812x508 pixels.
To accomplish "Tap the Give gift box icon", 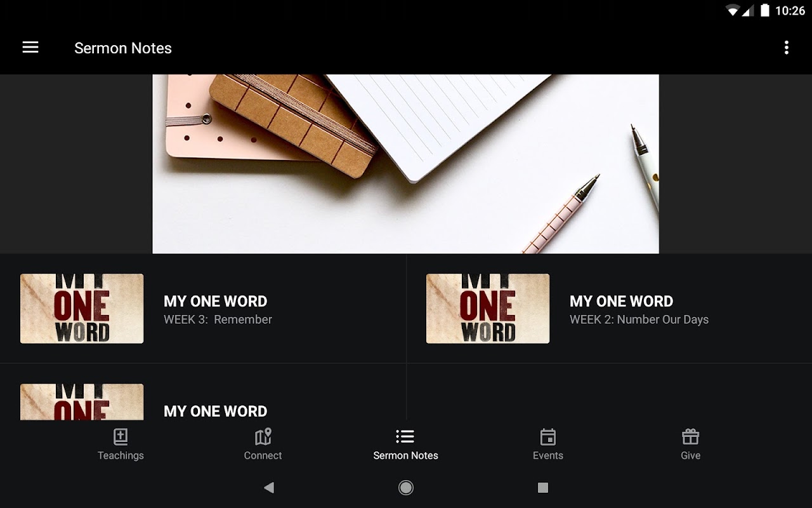I will tap(690, 436).
